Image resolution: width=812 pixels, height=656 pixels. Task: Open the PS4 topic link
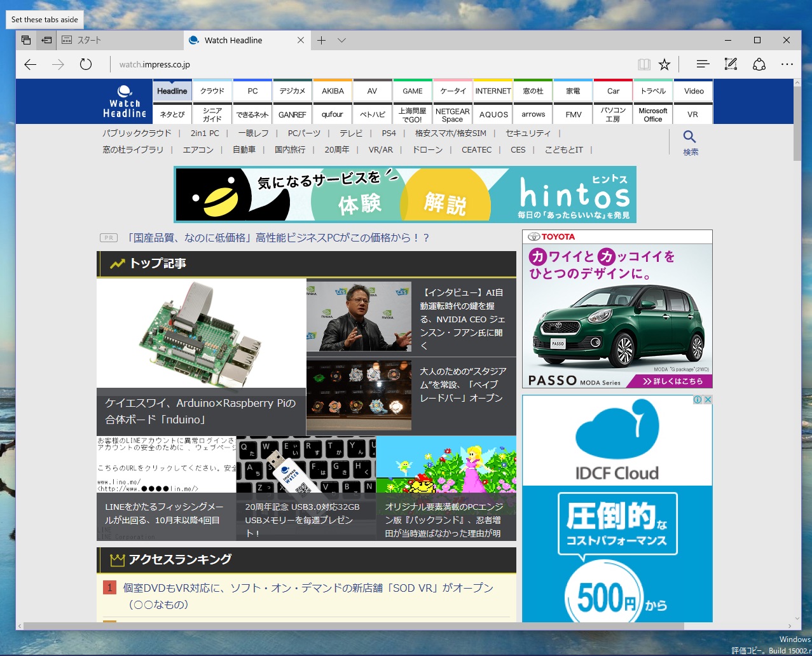pos(389,133)
